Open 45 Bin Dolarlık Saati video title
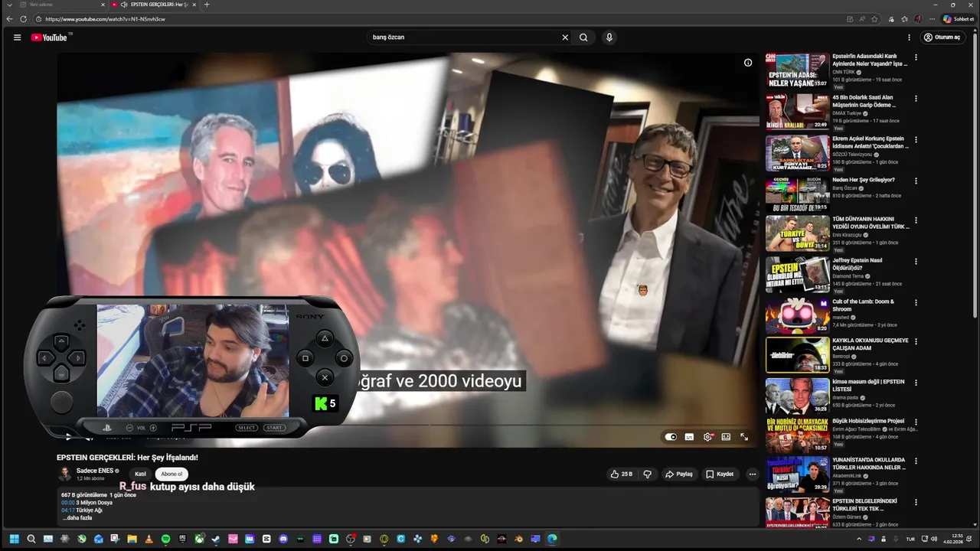 (x=864, y=101)
